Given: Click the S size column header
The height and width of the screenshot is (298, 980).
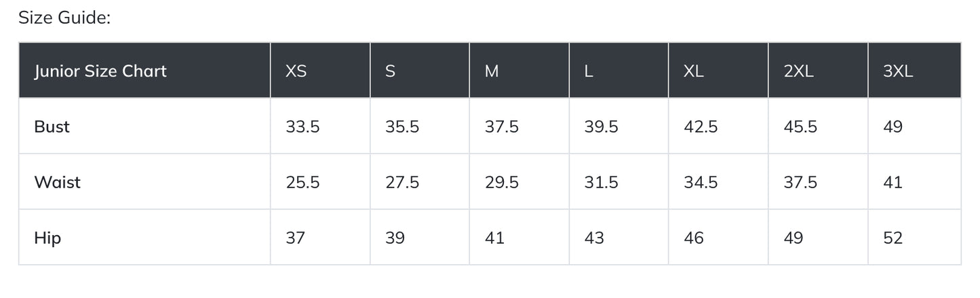Looking at the screenshot, I should [x=390, y=71].
